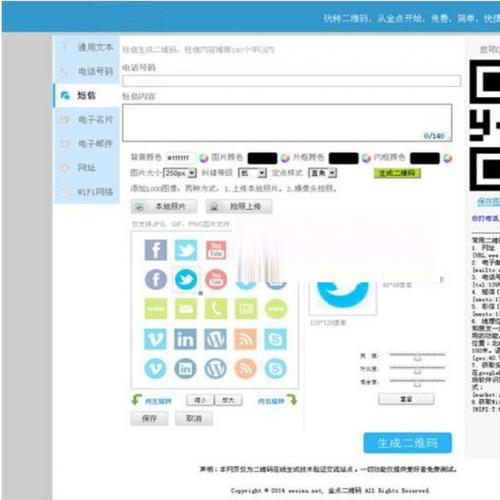The height and width of the screenshot is (500, 500).
Task: Open the 纠错等级 dropdown
Action: click(x=252, y=173)
